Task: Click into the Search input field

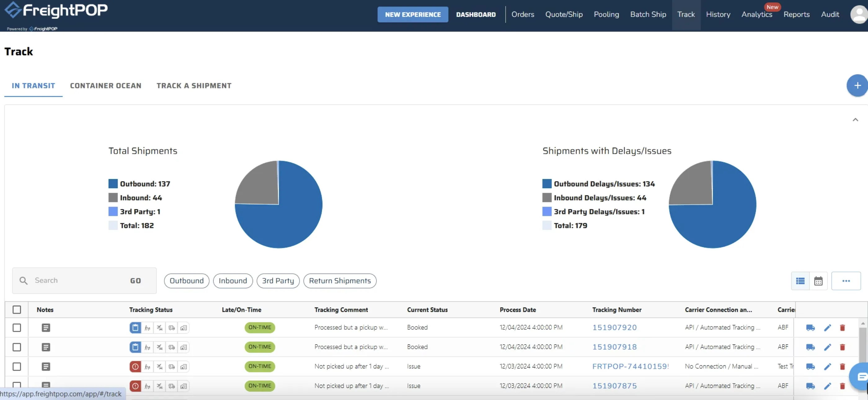Action: 79,280
